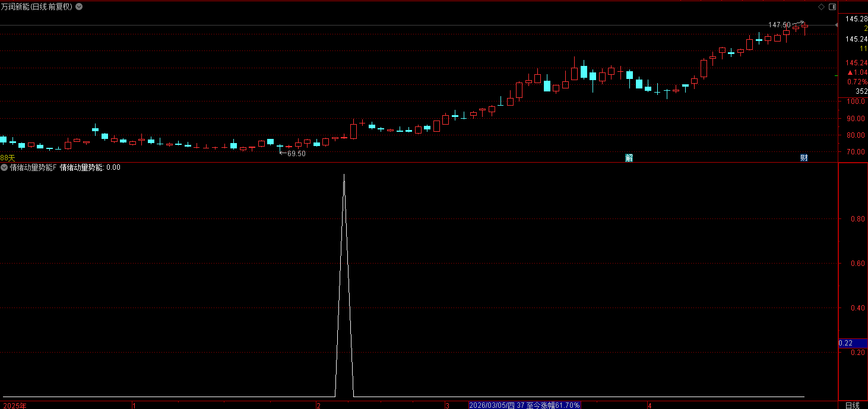Click the 69.50 low price annotation
Image resolution: width=868 pixels, height=409 pixels.
(x=296, y=154)
